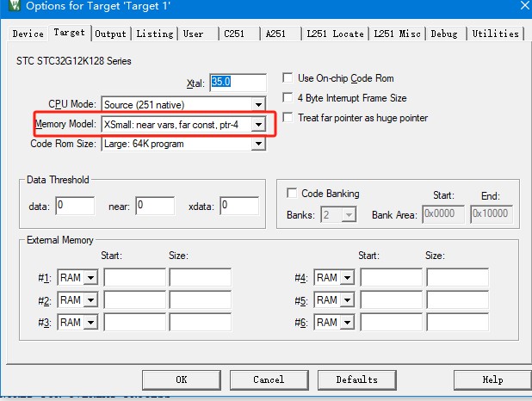Viewport: 532px width, 401px height.
Task: Open External Memory #3 type dropdown
Action: pos(90,323)
